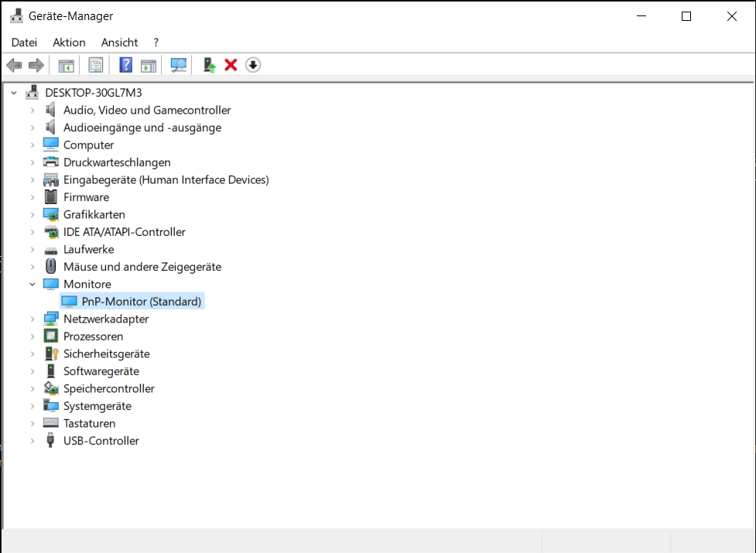Click the USB-Controller plug icon
This screenshot has height=553, width=756.
[x=50, y=440]
